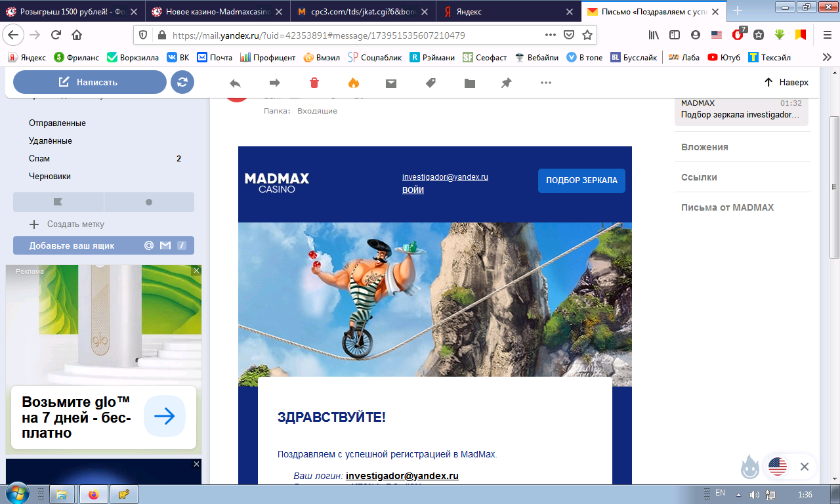The image size is (840, 504).
Task: Reply to the open message
Action: point(234,83)
